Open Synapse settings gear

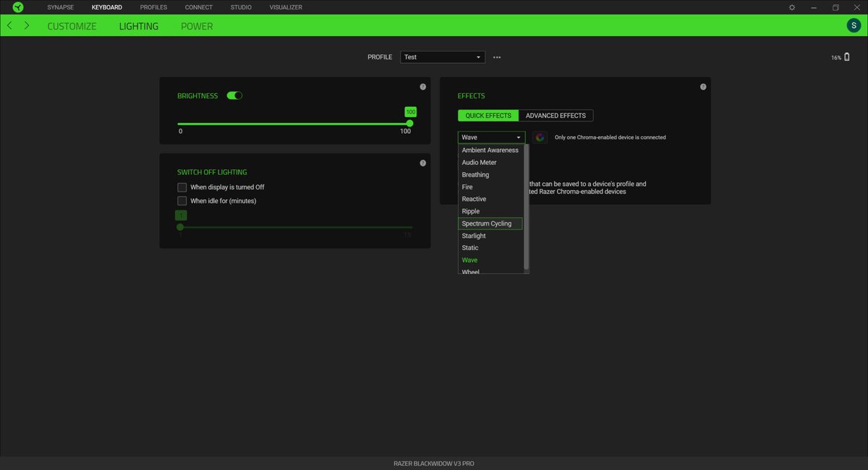[x=792, y=7]
